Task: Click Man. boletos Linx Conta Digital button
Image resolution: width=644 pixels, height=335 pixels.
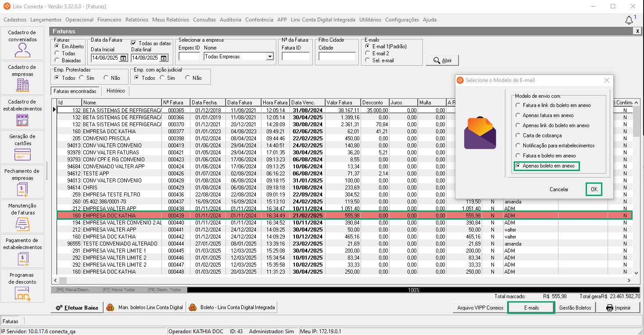Action: click(x=145, y=308)
